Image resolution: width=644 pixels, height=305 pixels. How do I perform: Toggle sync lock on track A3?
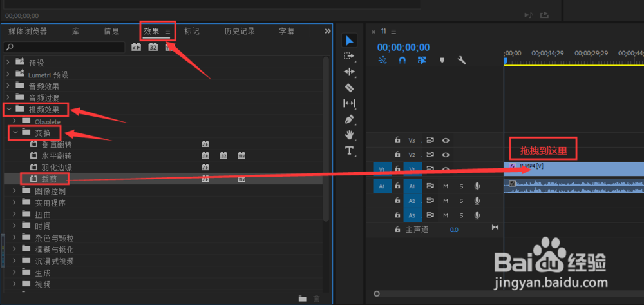[430, 215]
